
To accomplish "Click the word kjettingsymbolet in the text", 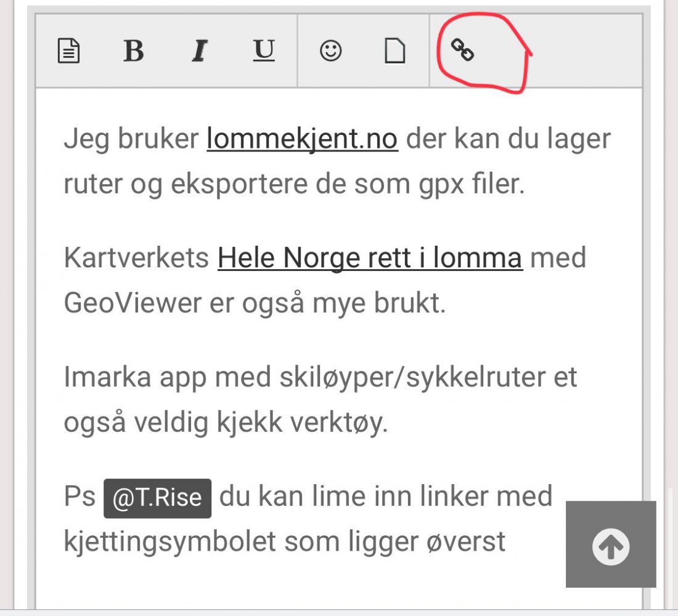I will point(165,542).
